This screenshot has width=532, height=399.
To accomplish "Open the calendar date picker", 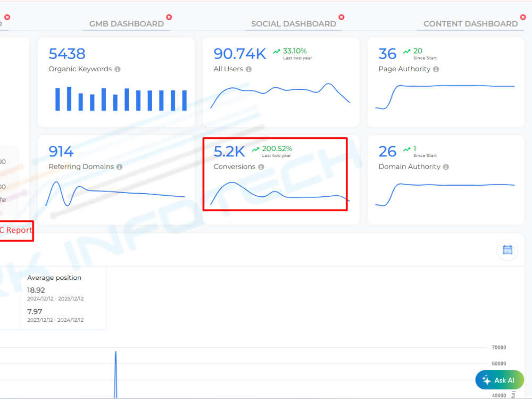I will [x=507, y=250].
